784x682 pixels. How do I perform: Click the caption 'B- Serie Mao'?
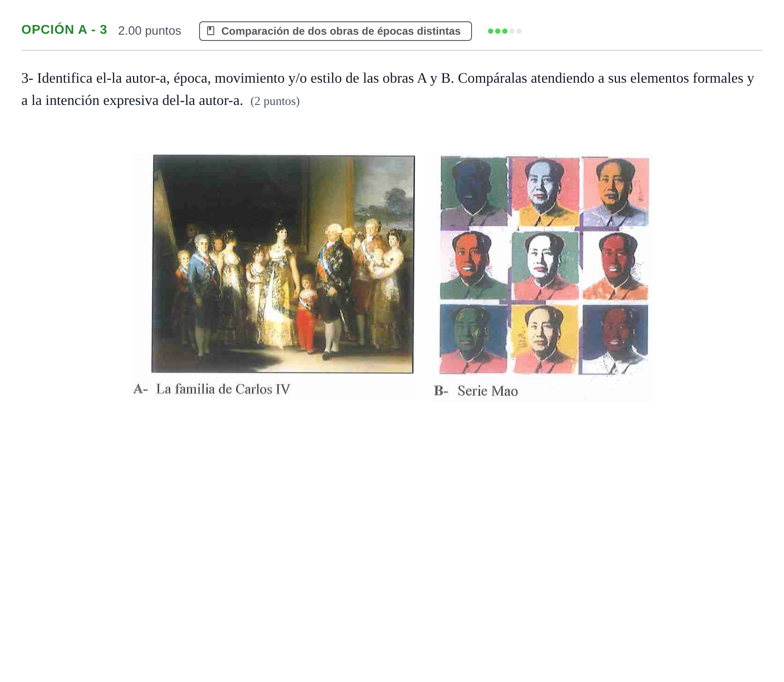click(476, 391)
